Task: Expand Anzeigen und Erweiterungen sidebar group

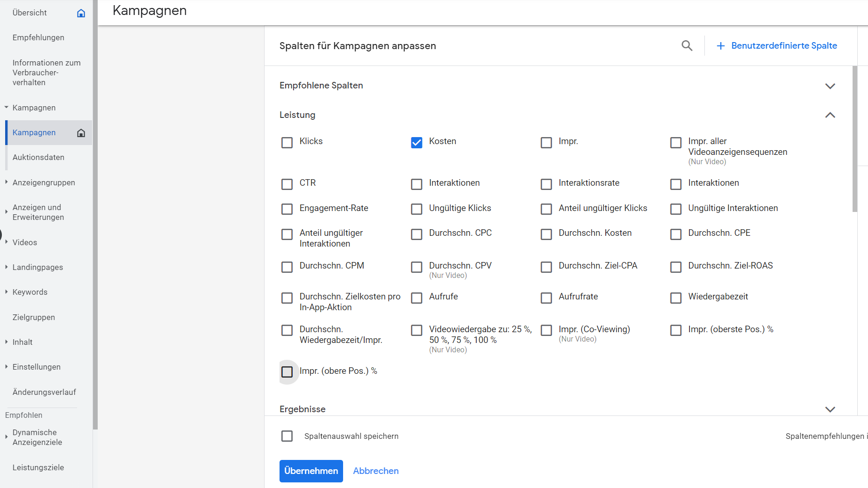Action: (x=7, y=212)
